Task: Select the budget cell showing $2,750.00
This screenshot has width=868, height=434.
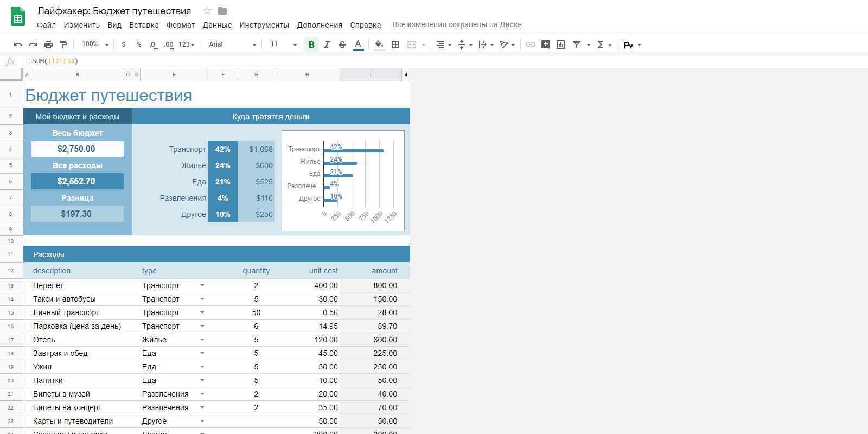Action: click(x=77, y=149)
